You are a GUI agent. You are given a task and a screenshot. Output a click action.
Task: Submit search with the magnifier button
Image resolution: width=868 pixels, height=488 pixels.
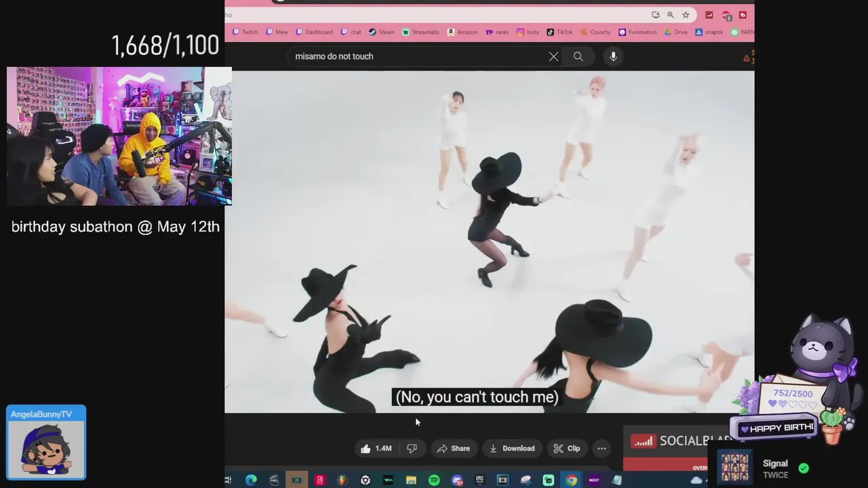point(578,57)
